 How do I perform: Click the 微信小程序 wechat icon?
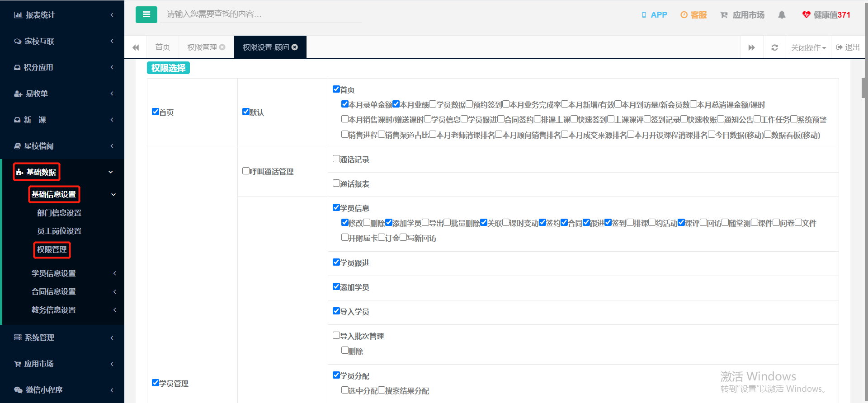[18, 390]
